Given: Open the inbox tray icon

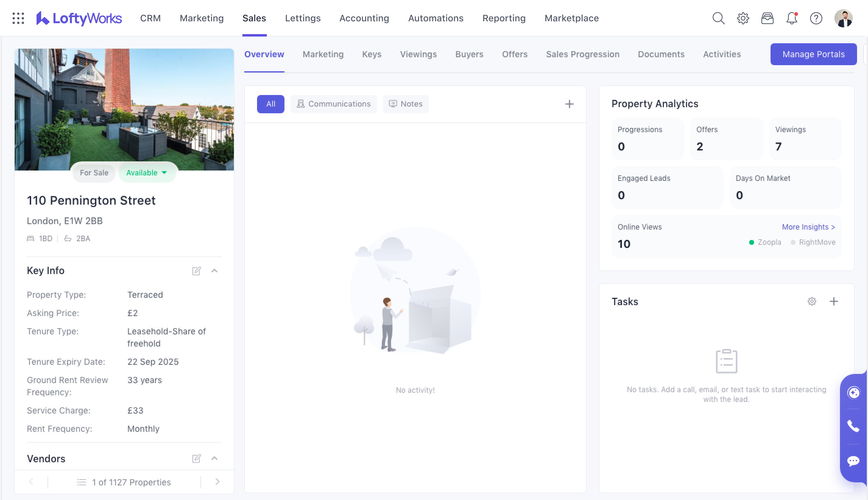Looking at the screenshot, I should point(767,18).
